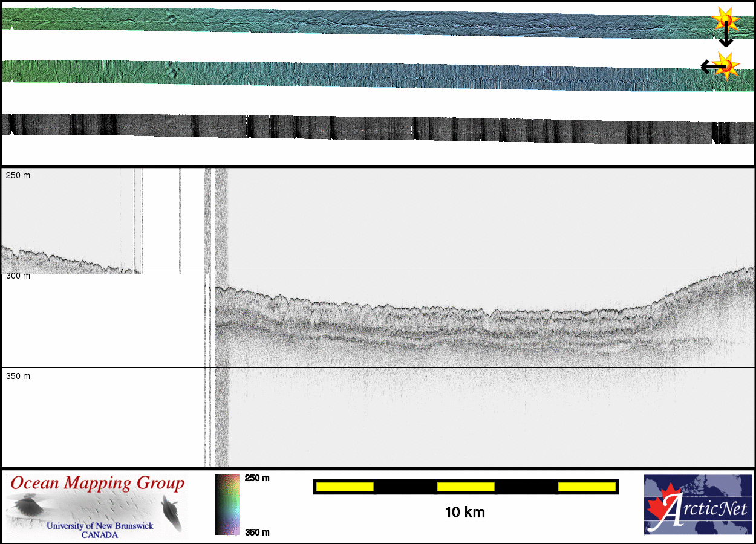
Task: Click the lower starburst marker icon
Action: point(727,65)
